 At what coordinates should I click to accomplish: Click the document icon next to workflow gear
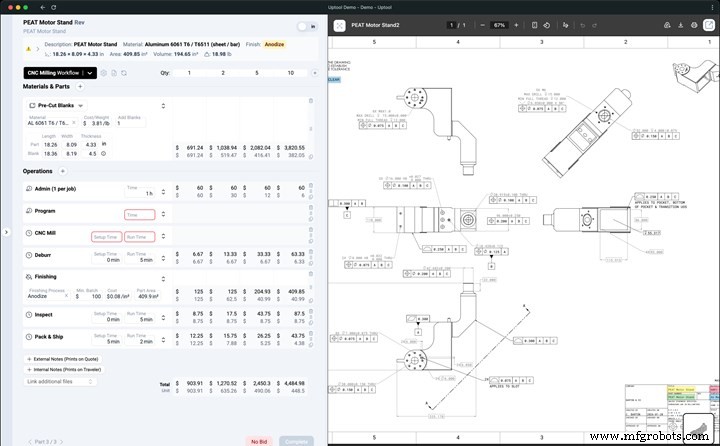tap(114, 73)
